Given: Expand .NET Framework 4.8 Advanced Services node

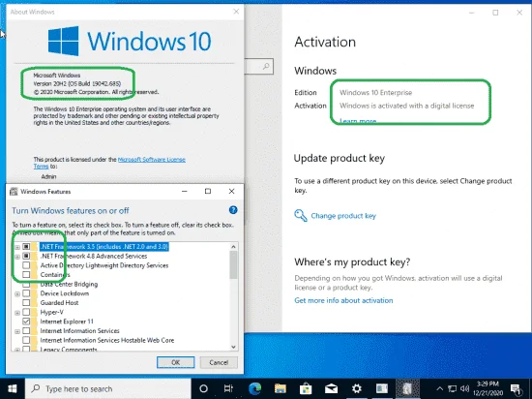Looking at the screenshot, I should click(x=17, y=257).
